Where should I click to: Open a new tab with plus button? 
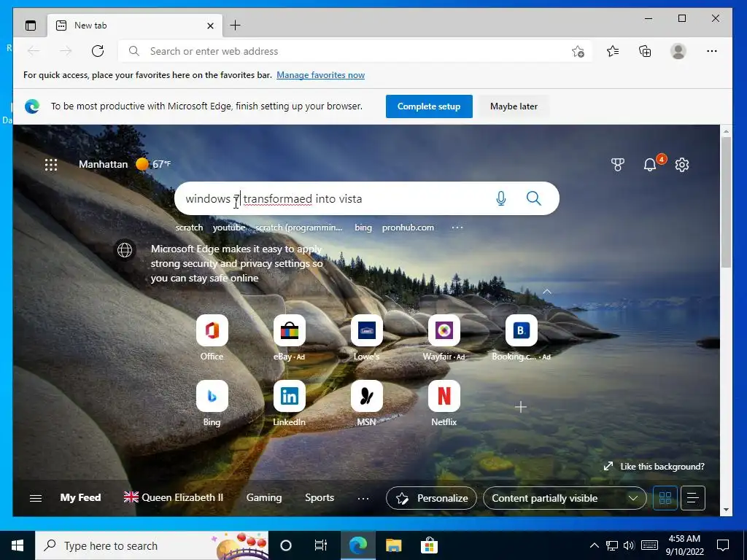pyautogui.click(x=235, y=26)
